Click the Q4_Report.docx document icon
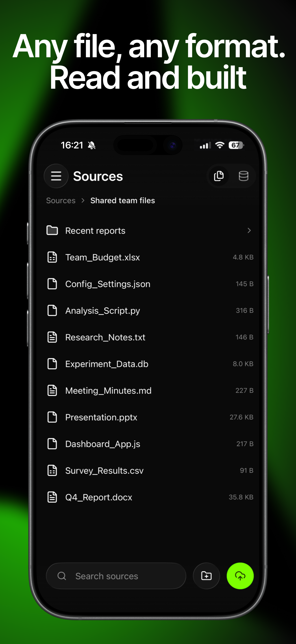 tap(52, 497)
